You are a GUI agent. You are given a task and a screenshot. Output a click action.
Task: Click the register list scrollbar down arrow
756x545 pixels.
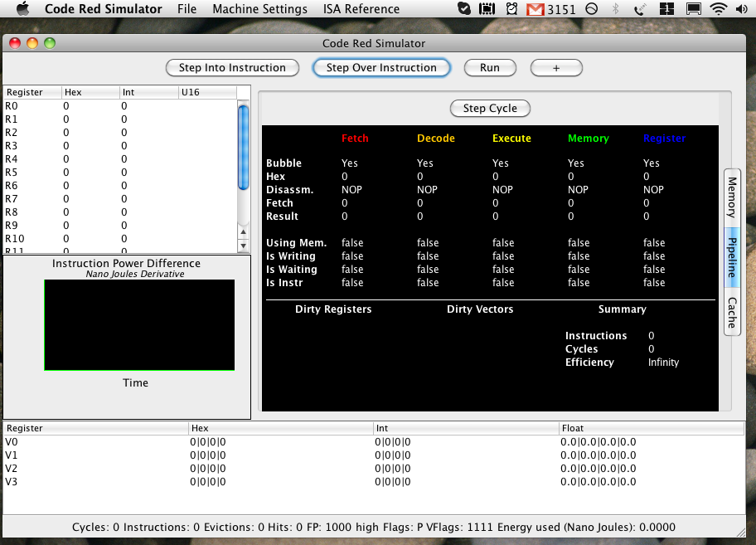pyautogui.click(x=243, y=245)
